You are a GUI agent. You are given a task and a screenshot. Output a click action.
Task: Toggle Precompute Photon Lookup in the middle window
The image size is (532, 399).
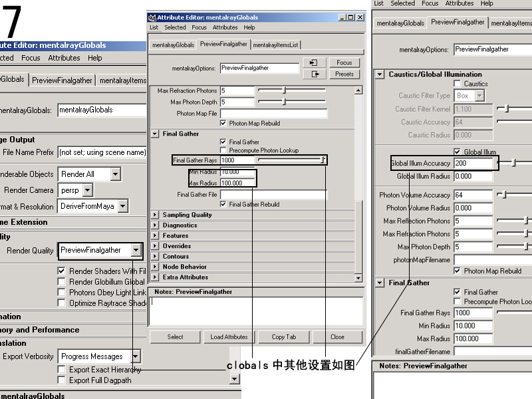click(223, 150)
